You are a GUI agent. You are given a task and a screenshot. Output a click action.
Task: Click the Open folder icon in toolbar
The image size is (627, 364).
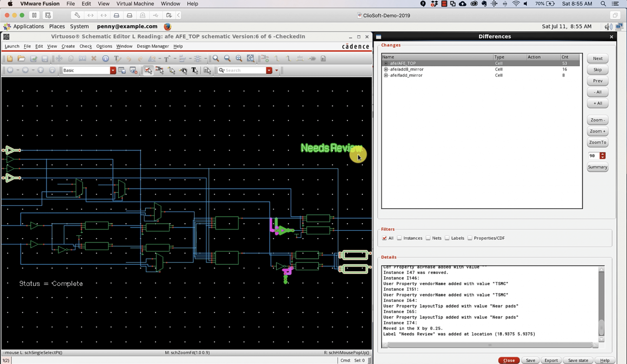(x=21, y=59)
